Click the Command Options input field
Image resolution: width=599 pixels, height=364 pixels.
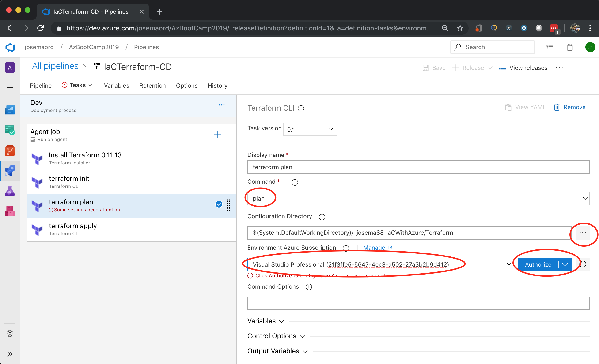418,303
